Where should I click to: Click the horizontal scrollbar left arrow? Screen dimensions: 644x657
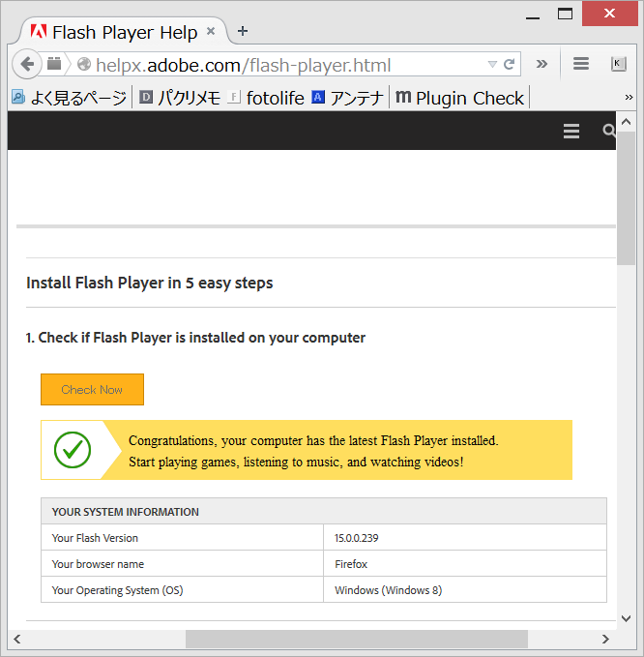pos(17,639)
